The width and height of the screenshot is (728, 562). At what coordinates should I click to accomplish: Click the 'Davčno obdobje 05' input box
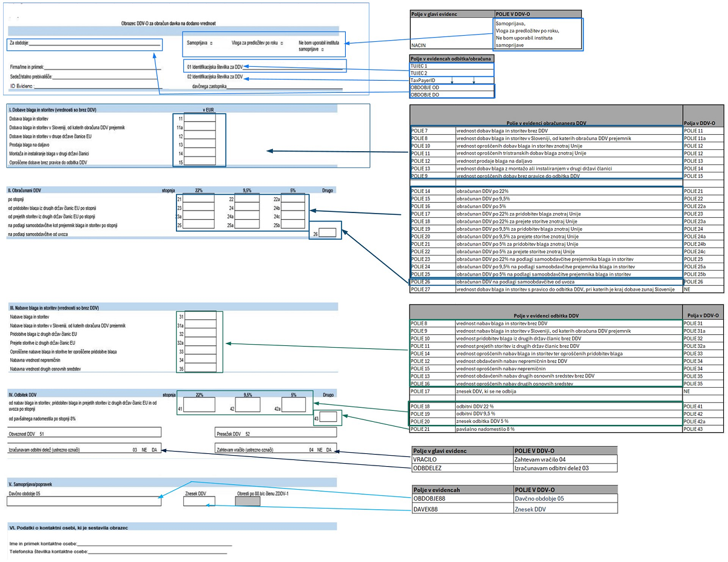(84, 501)
